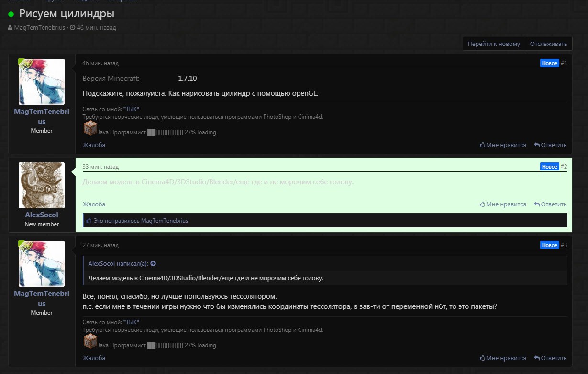Click the thread start time beside the clock icon
The width and height of the screenshot is (588, 374).
(x=96, y=27)
